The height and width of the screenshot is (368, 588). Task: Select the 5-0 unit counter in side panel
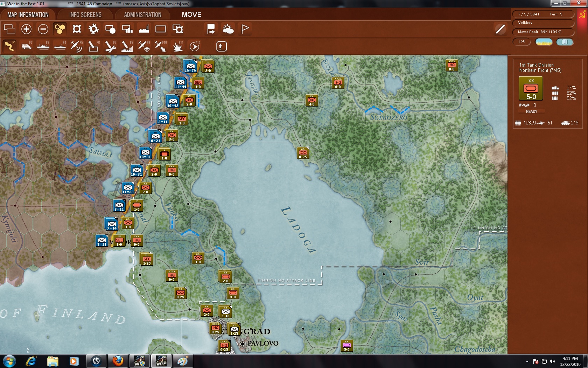531,89
